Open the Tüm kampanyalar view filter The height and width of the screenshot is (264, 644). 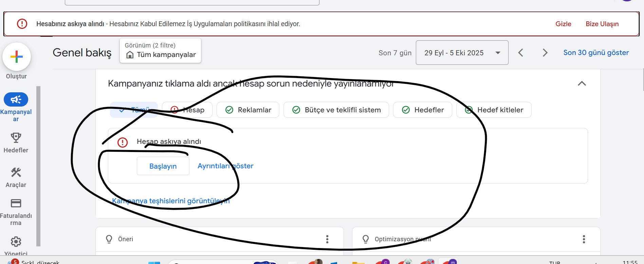click(160, 51)
